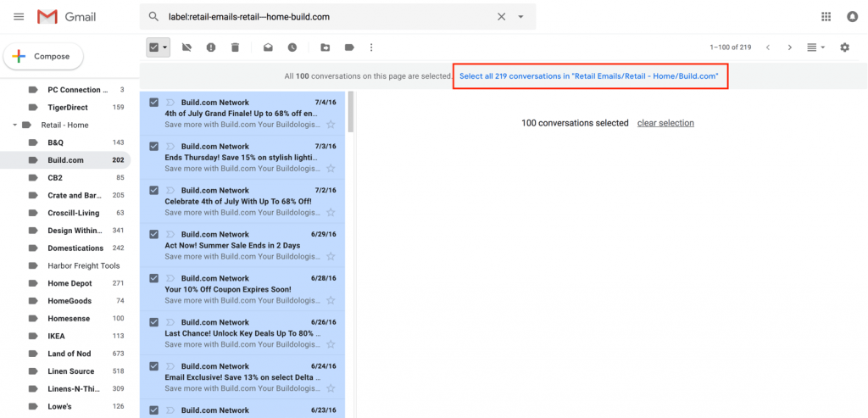Uncheck the 6/23/16 email checkbox

(x=154, y=410)
